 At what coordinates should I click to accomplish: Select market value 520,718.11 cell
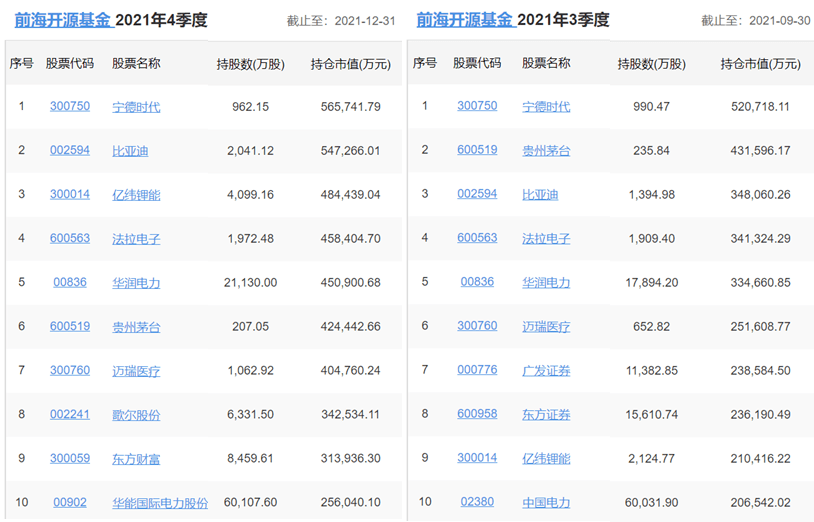[x=760, y=106]
